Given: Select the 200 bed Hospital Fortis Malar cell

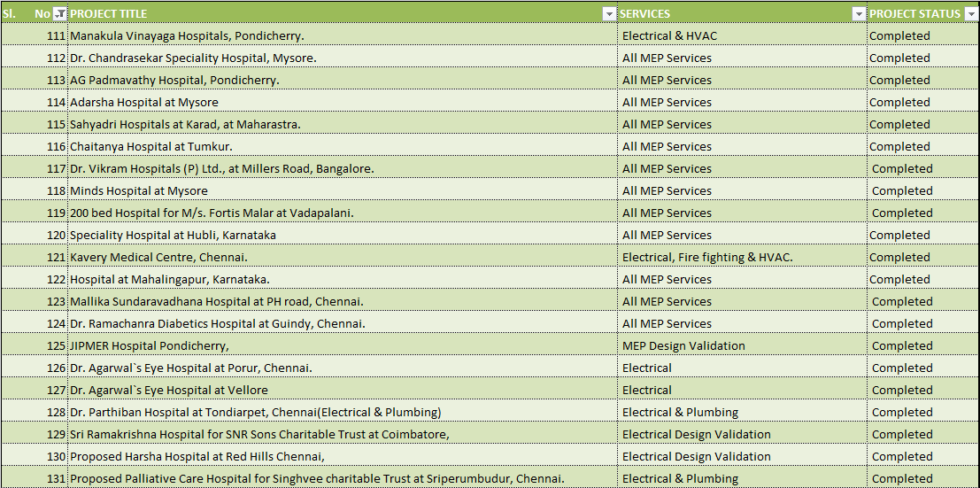Looking at the screenshot, I should (x=212, y=213).
